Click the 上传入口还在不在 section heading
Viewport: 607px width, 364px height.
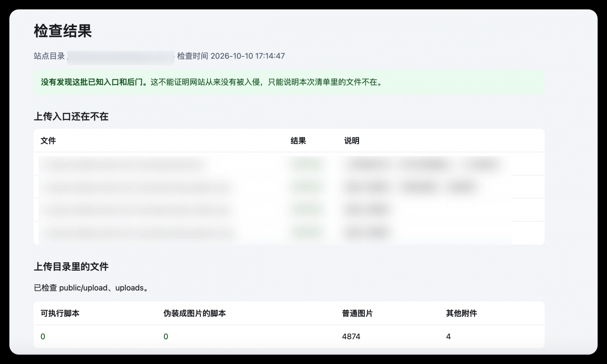pyautogui.click(x=71, y=117)
